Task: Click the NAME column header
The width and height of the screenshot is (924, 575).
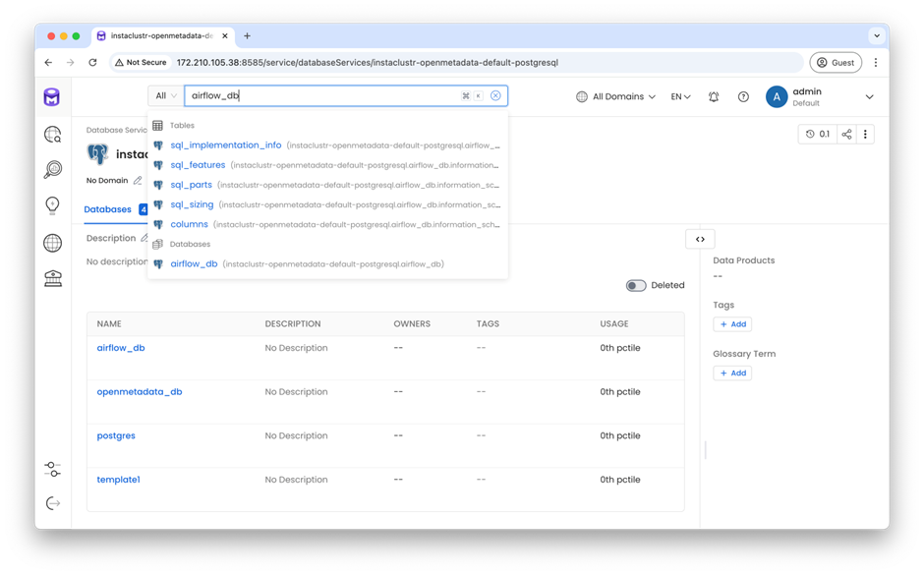Action: tap(109, 324)
